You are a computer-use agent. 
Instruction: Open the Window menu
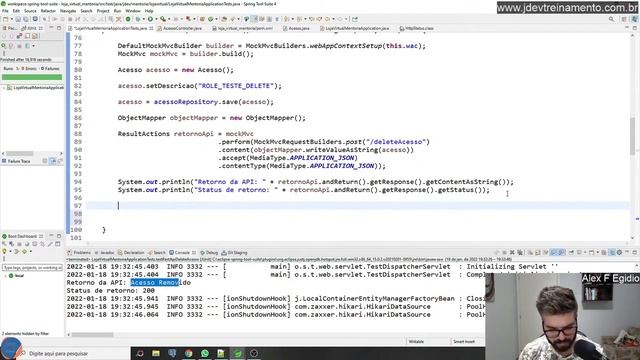coord(133,11)
